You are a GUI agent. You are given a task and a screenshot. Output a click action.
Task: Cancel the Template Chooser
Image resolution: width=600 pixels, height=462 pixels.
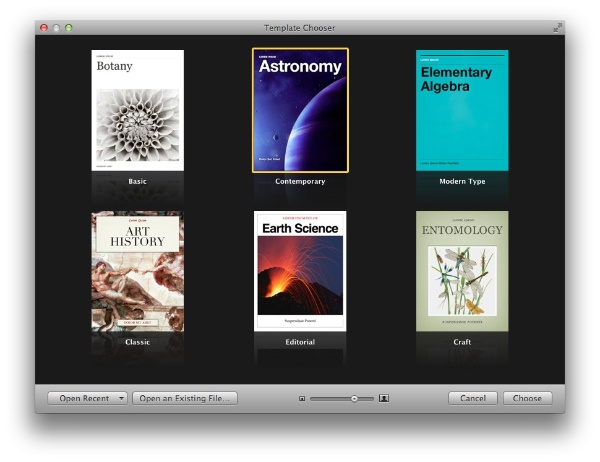(x=473, y=398)
